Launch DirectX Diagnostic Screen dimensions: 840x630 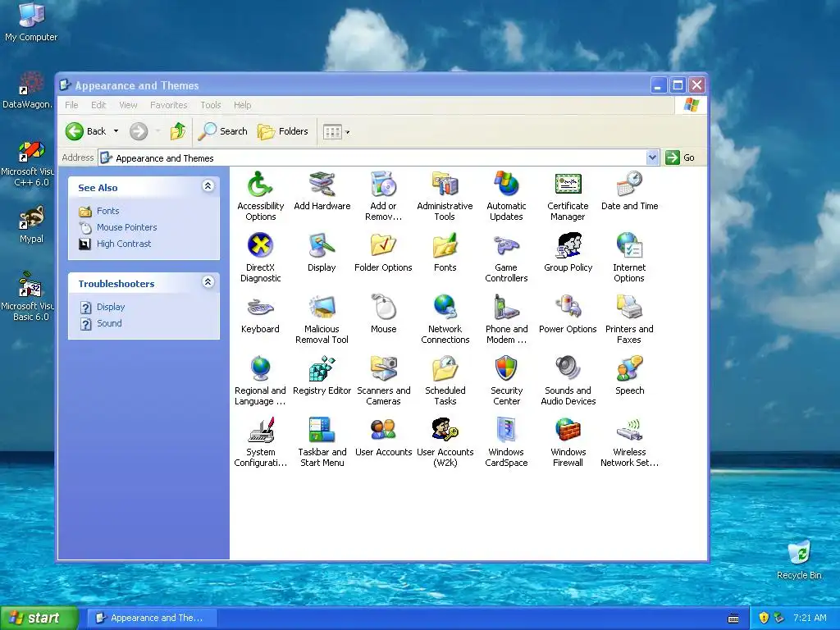[260, 258]
